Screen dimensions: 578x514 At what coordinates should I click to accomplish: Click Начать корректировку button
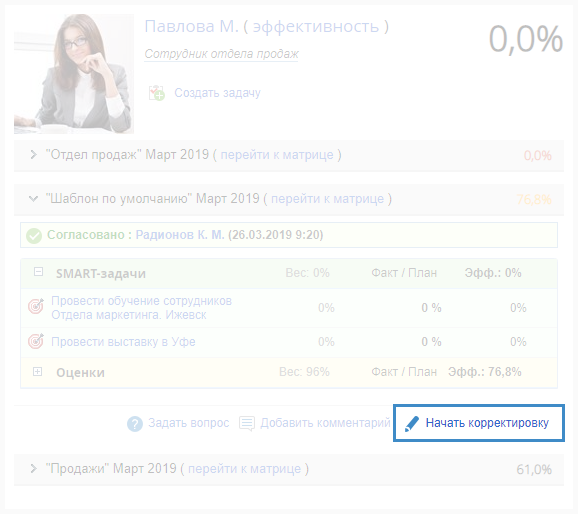[479, 423]
